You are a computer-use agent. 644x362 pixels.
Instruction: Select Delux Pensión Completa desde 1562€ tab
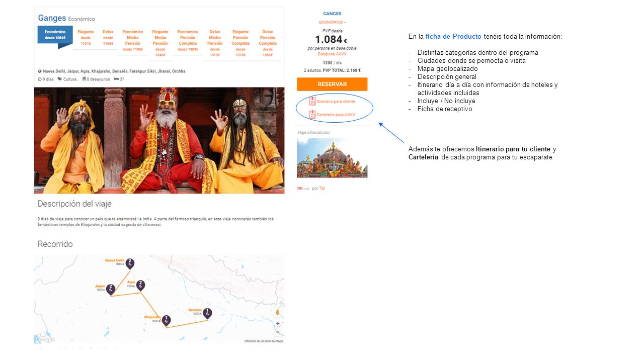coord(268,43)
